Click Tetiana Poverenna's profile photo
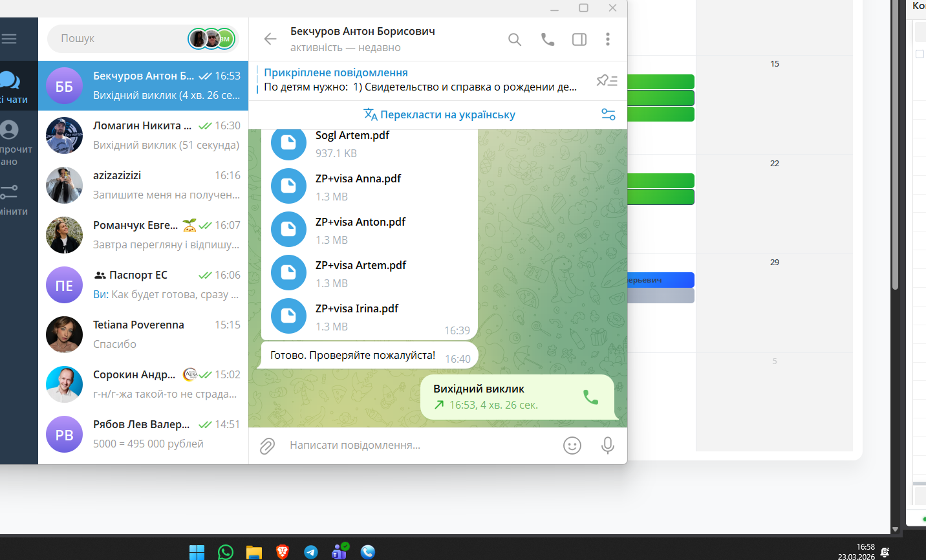926x560 pixels. click(64, 335)
